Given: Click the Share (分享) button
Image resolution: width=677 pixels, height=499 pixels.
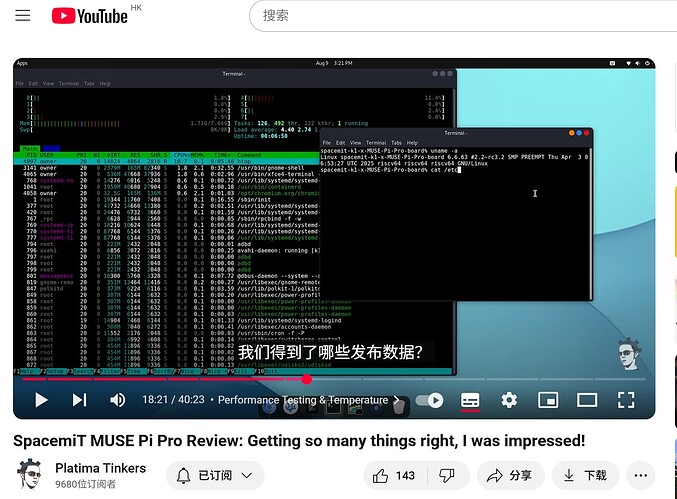Looking at the screenshot, I should 510,475.
